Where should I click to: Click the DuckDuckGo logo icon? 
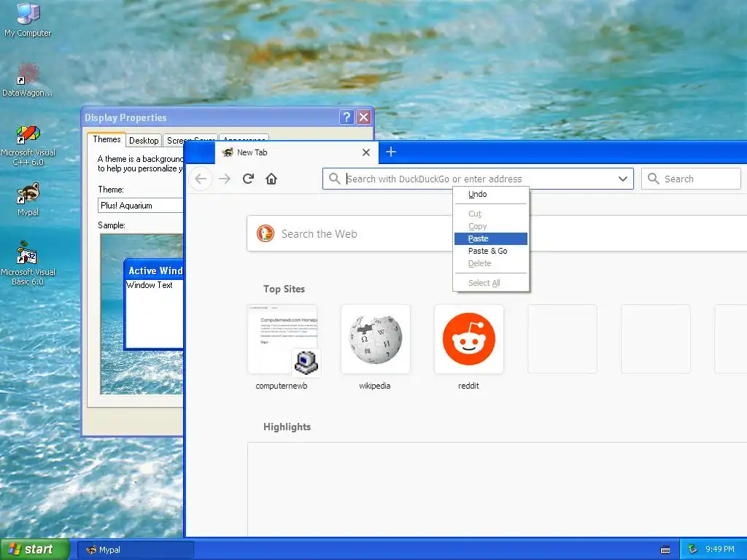(x=266, y=234)
